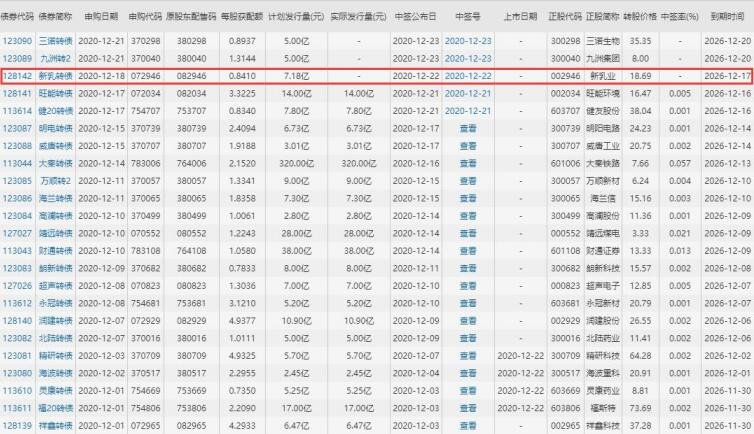Open bond code link 128142
754x434 pixels.
(x=17, y=76)
